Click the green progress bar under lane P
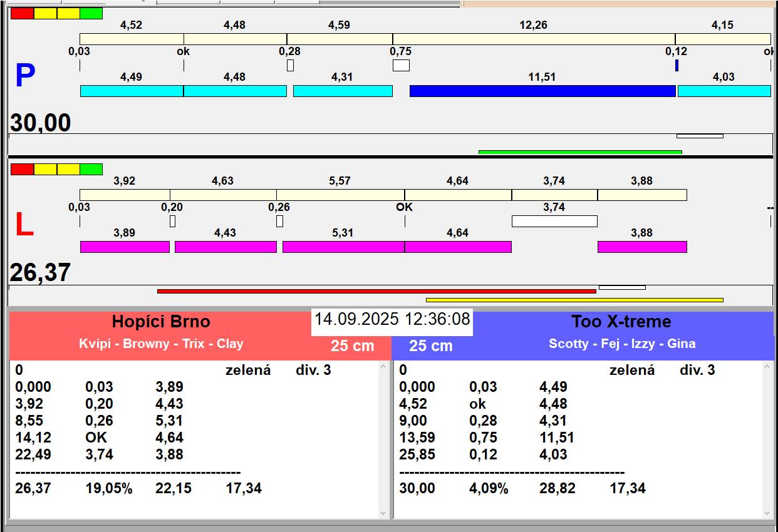The image size is (778, 532). pos(580,151)
